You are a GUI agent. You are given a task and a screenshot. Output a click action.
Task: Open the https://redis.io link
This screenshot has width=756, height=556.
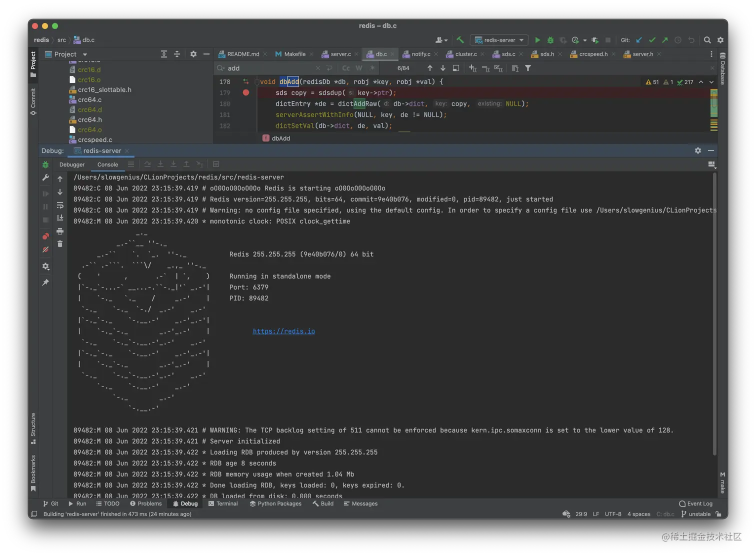click(x=283, y=331)
